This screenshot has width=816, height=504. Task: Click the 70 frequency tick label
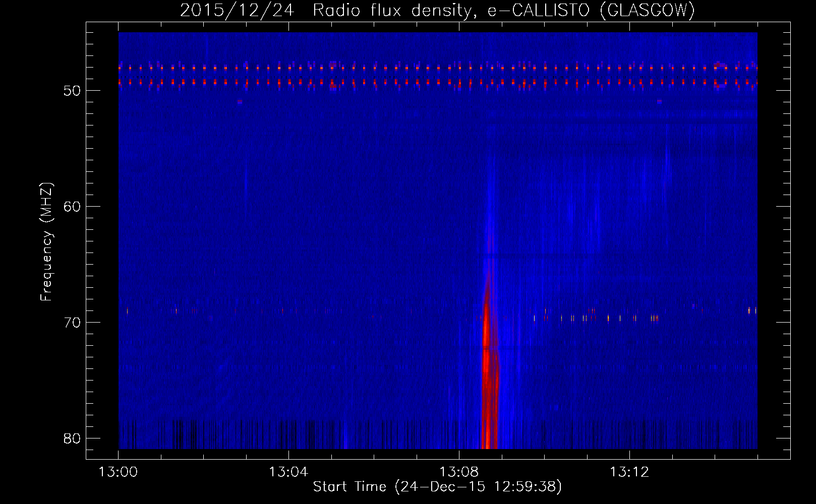pyautogui.click(x=73, y=323)
